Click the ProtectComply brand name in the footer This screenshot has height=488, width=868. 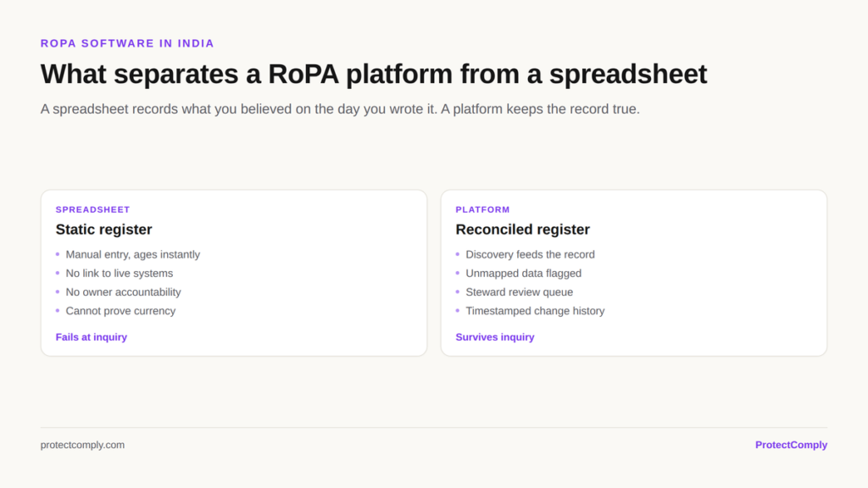[x=791, y=445]
